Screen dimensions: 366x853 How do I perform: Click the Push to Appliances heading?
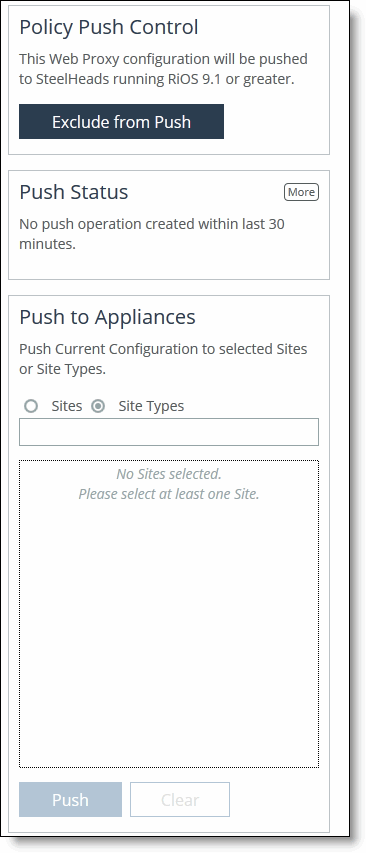coord(107,317)
